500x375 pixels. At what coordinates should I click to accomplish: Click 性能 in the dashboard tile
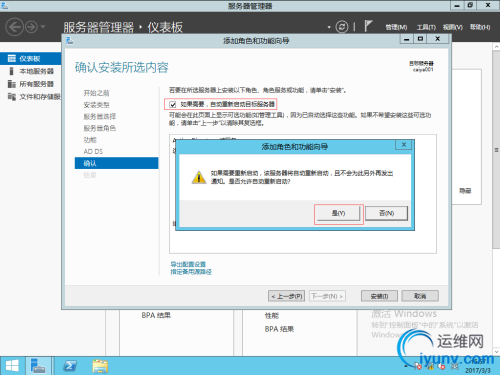coord(272,315)
